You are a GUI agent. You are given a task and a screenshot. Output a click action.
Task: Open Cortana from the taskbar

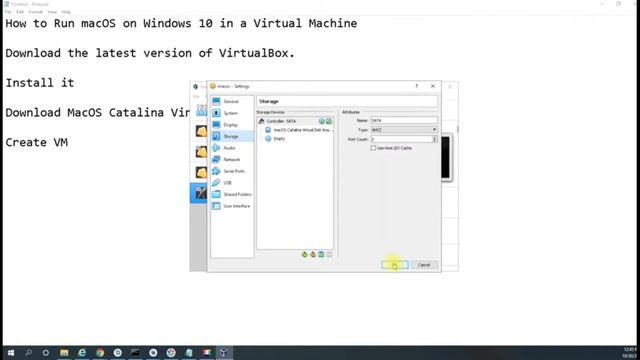(46, 353)
